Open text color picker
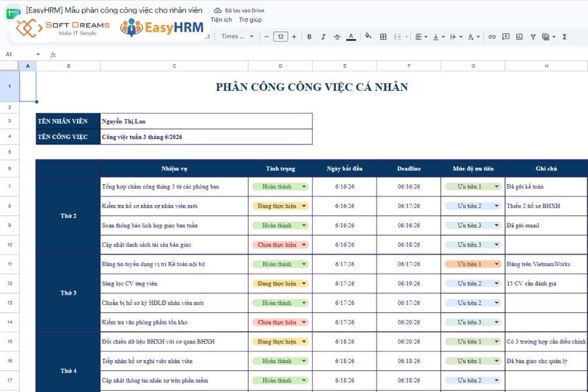The height and width of the screenshot is (392, 588). [351, 37]
